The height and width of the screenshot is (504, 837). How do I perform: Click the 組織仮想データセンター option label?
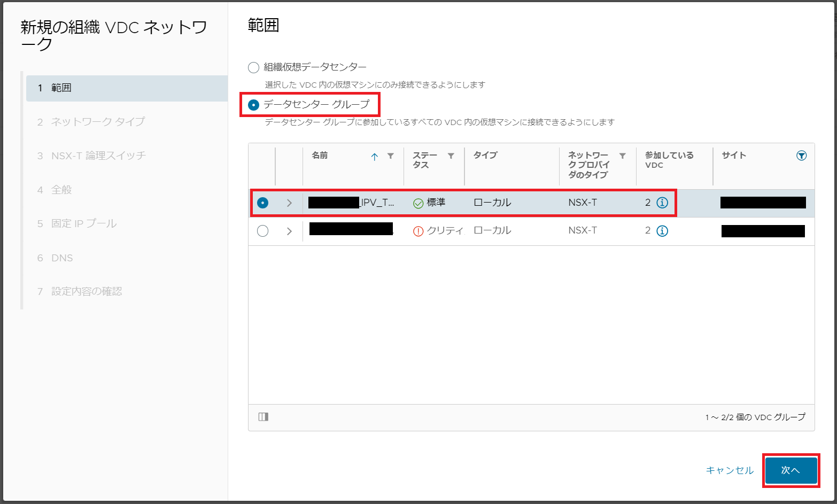315,67
